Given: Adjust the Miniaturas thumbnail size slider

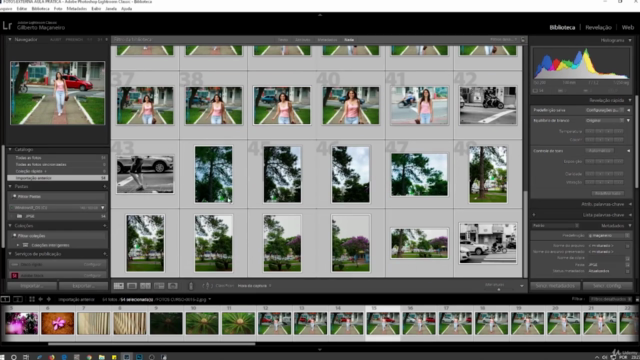Looking at the screenshot, I should 499,289.
